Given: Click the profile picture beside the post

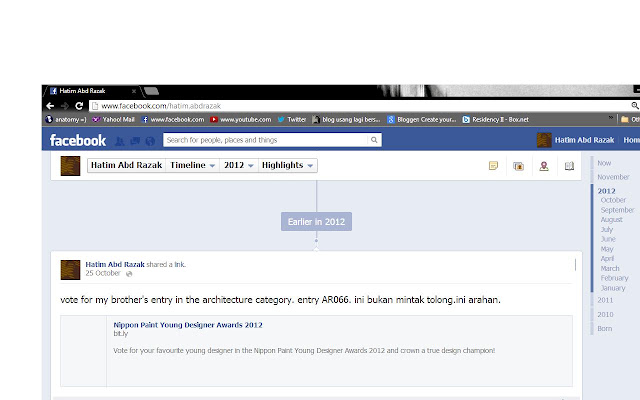Looking at the screenshot, I should click(70, 270).
